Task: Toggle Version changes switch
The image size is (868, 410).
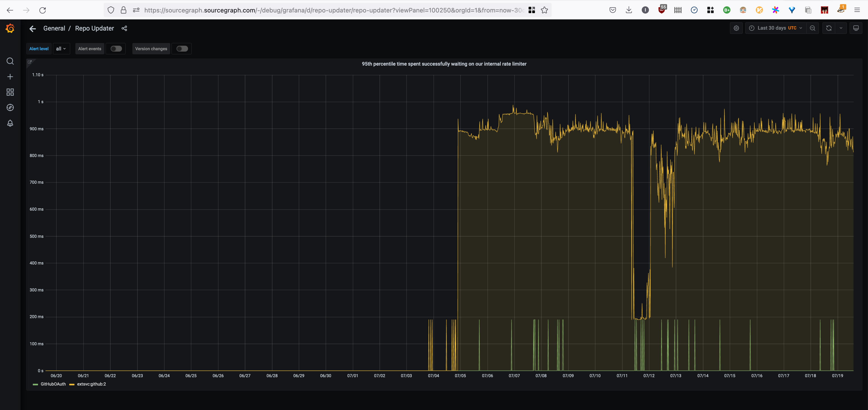Action: click(x=182, y=49)
